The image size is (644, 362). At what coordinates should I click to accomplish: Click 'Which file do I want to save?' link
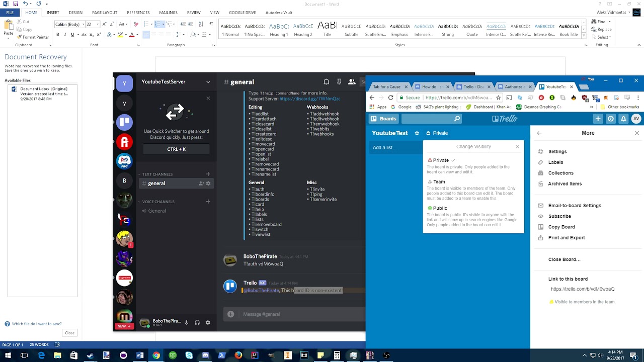pyautogui.click(x=37, y=324)
